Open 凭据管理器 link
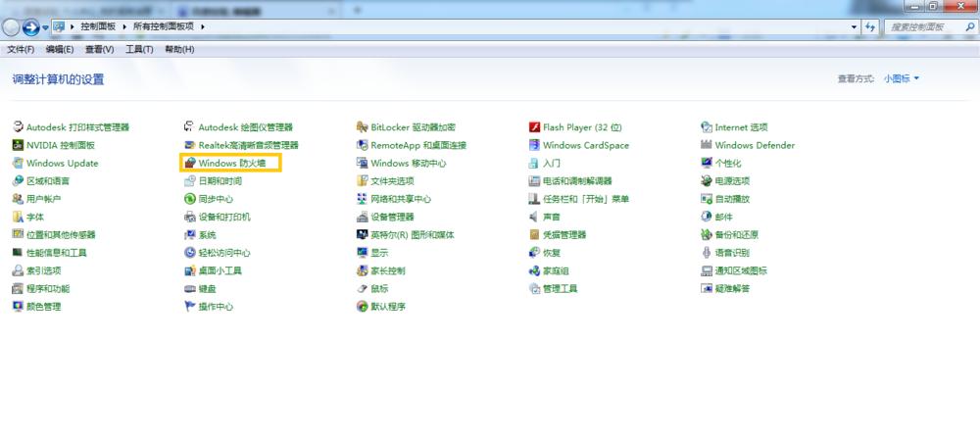The width and height of the screenshot is (980, 440). (x=564, y=235)
